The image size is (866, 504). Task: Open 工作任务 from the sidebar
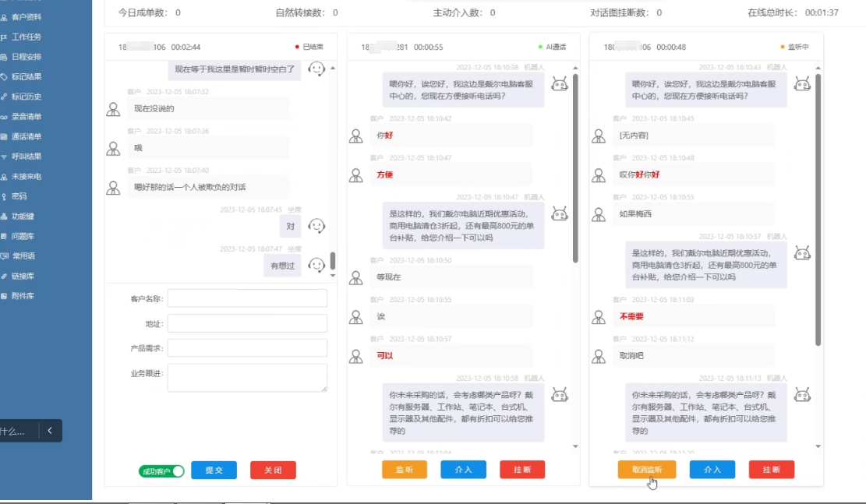point(27,37)
